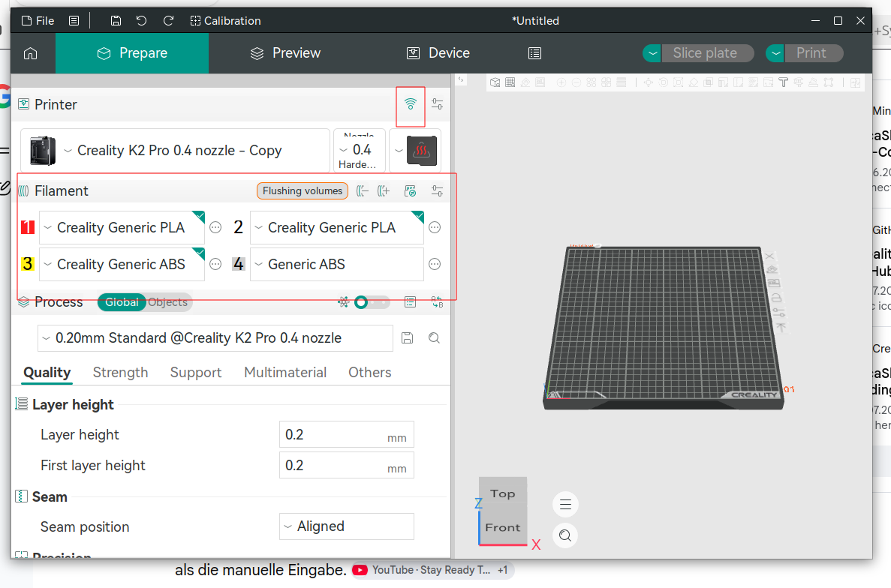Open filament settings sliders icon
Viewport: 891px width, 588px height.
coord(437,191)
